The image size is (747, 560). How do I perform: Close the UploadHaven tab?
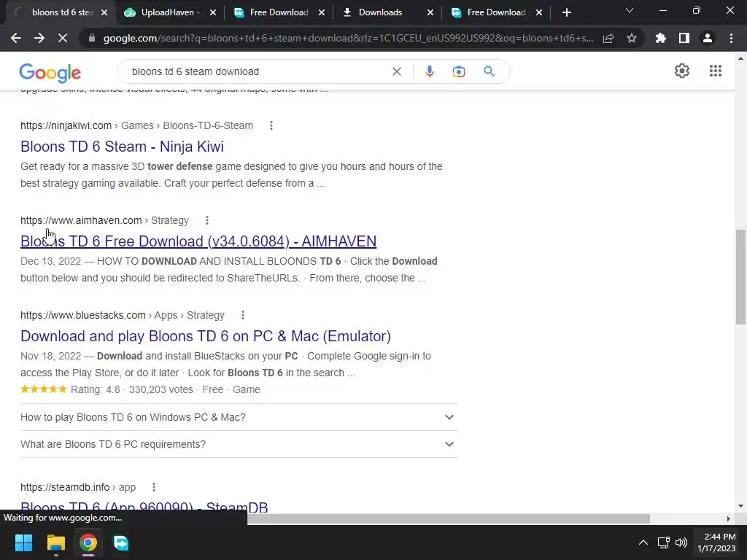(x=213, y=13)
